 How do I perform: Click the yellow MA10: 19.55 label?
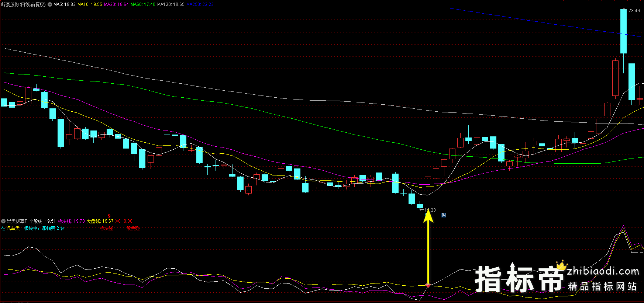point(90,4)
